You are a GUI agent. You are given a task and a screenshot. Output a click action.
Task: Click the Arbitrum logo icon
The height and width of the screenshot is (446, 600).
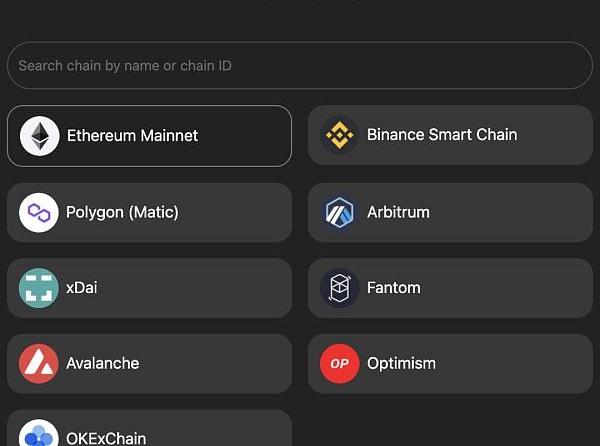pos(340,212)
